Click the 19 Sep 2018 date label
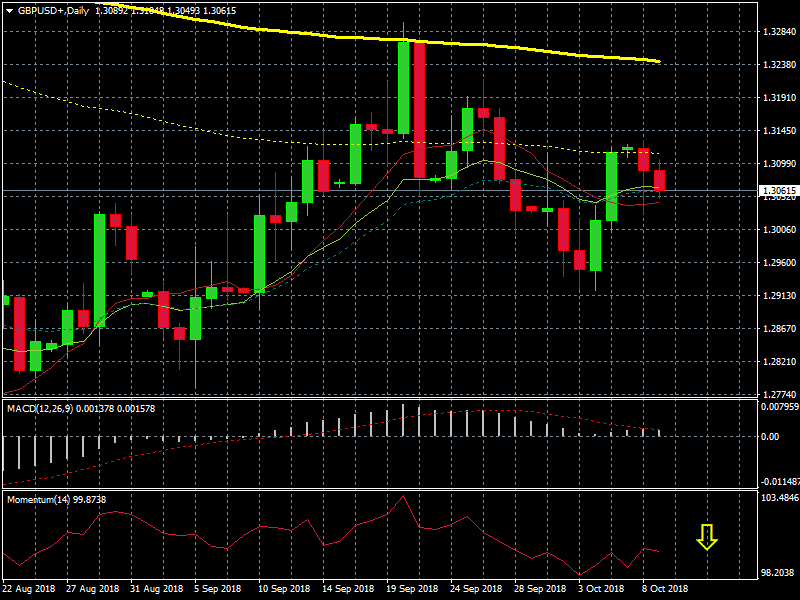The height and width of the screenshot is (600, 800). click(x=416, y=589)
